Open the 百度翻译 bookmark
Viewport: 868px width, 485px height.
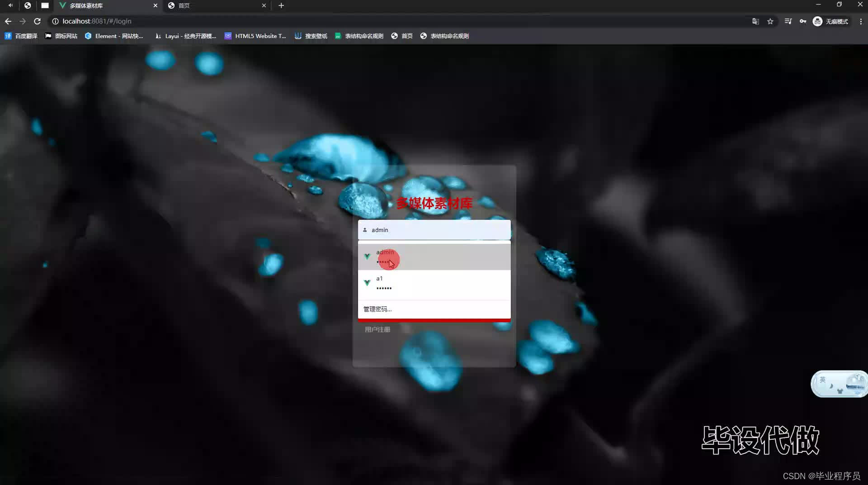pyautogui.click(x=21, y=36)
